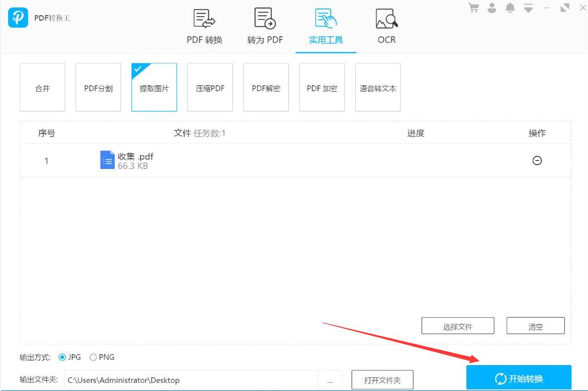The image size is (588, 391).
Task: Open the title bar dropdown menu icon
Action: tap(529, 8)
